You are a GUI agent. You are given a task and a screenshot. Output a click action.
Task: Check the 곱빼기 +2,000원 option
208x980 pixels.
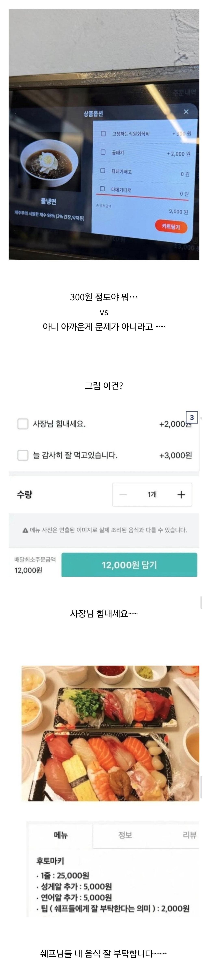pyautogui.click(x=103, y=152)
